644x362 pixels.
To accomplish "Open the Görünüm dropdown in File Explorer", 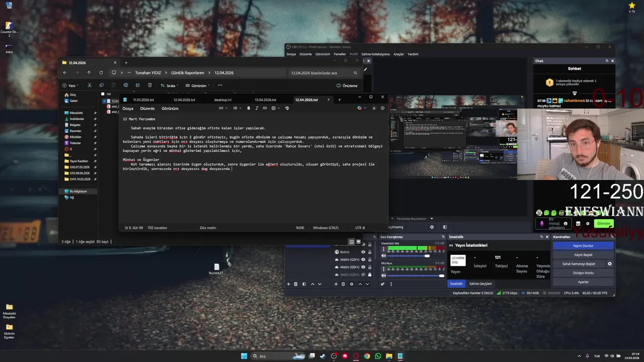I will [198, 85].
